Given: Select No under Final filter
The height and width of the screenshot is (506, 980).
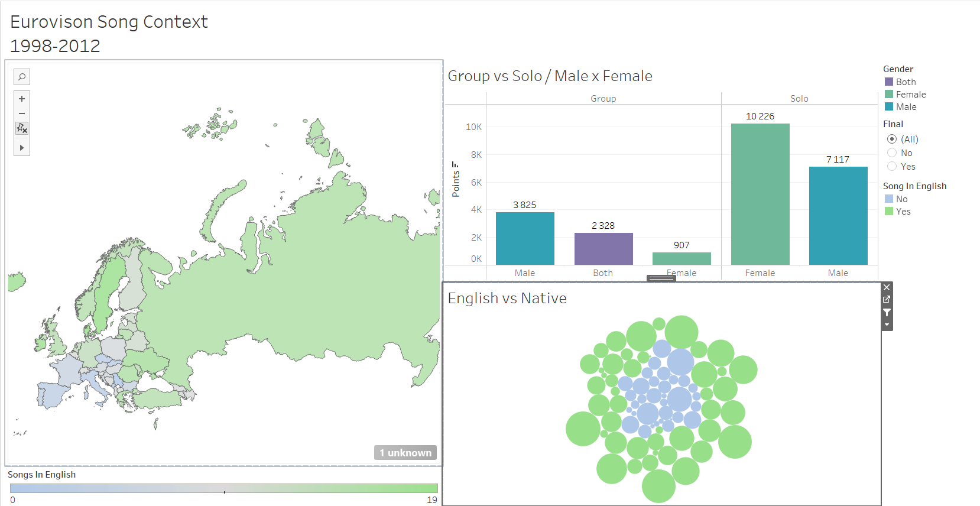Looking at the screenshot, I should (892, 153).
